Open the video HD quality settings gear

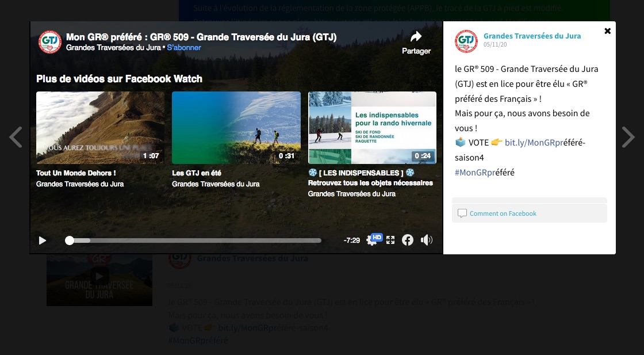tap(371, 241)
